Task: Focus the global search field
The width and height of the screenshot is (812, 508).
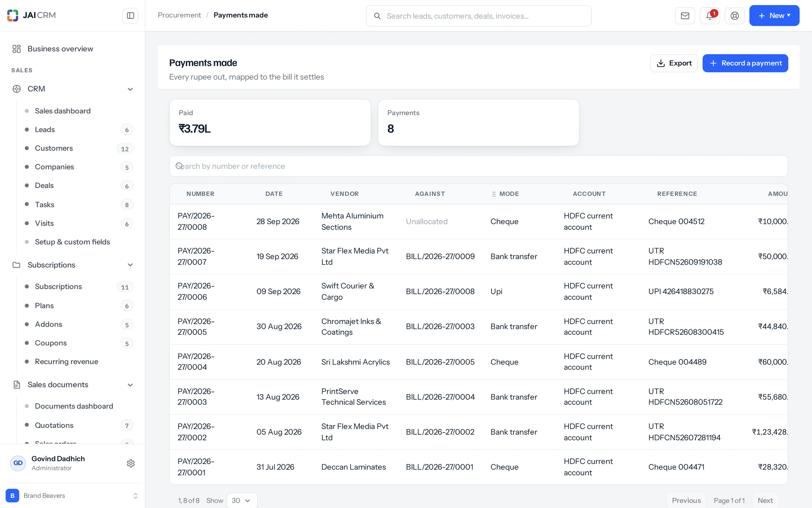Action: coord(478,16)
